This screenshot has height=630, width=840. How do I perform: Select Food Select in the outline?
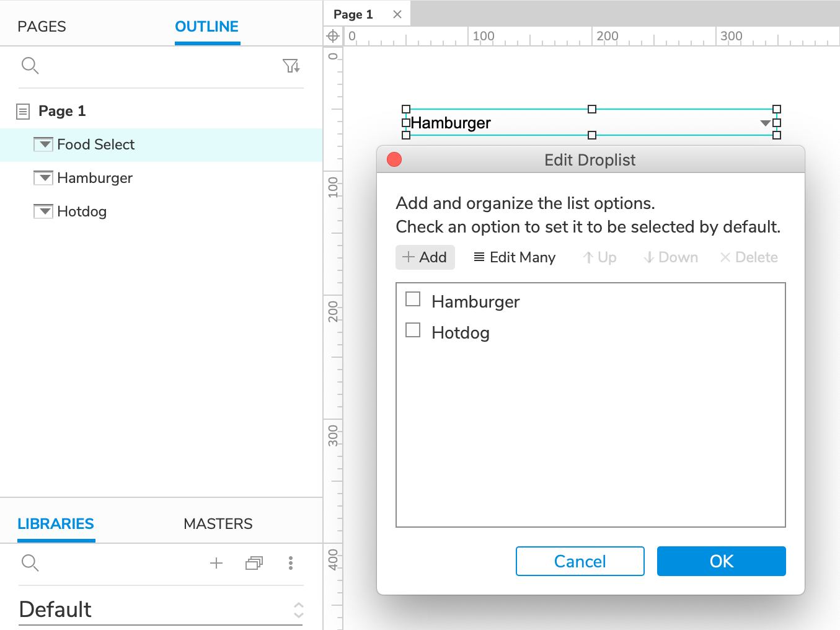click(95, 144)
